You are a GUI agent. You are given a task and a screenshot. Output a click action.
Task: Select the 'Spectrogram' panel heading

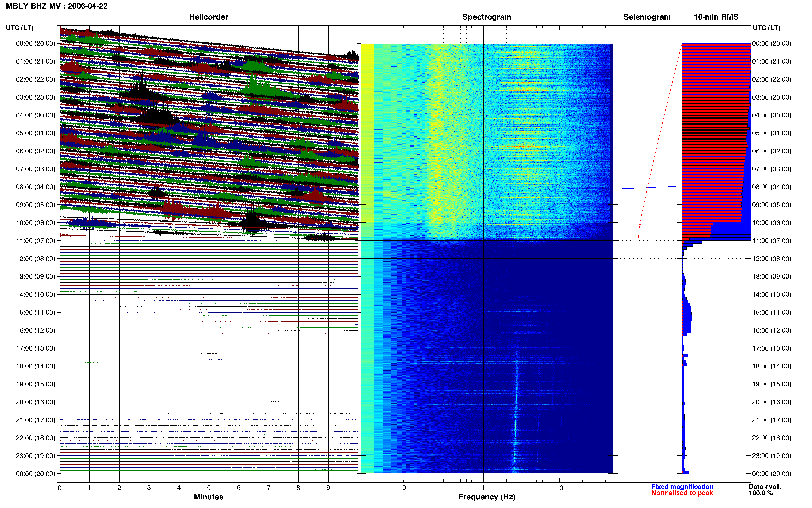coord(487,17)
